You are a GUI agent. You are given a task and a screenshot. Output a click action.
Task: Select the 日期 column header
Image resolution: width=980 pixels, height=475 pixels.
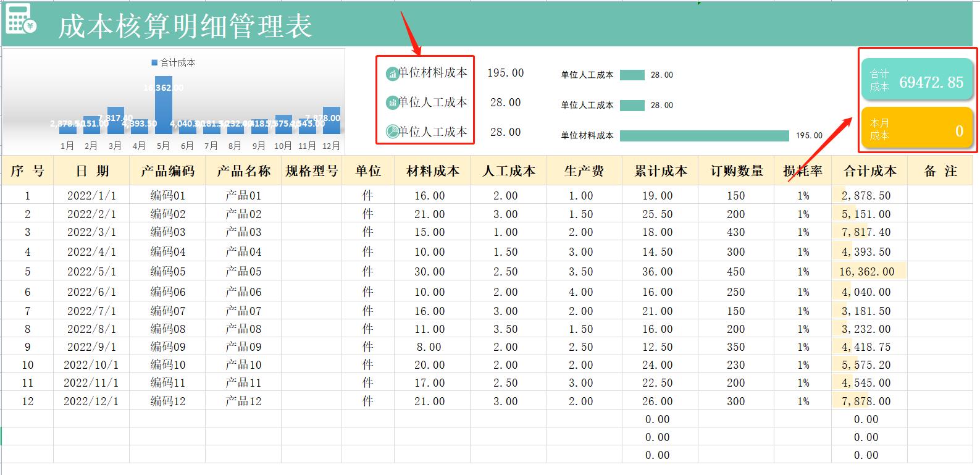click(x=91, y=171)
